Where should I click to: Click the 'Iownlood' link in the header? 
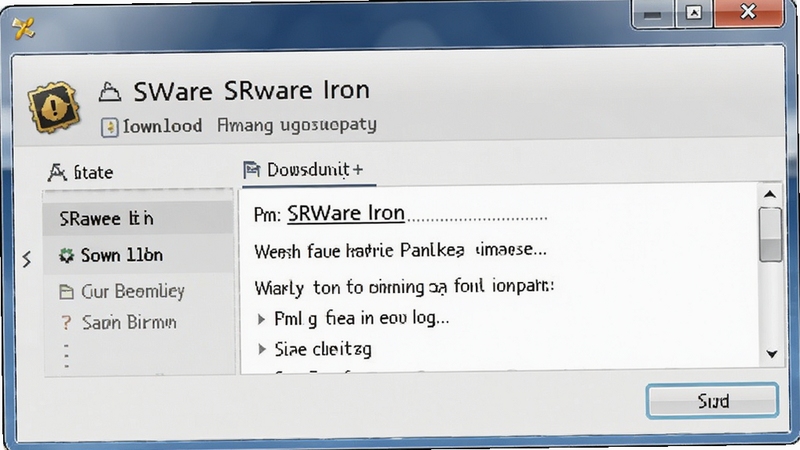point(162,126)
